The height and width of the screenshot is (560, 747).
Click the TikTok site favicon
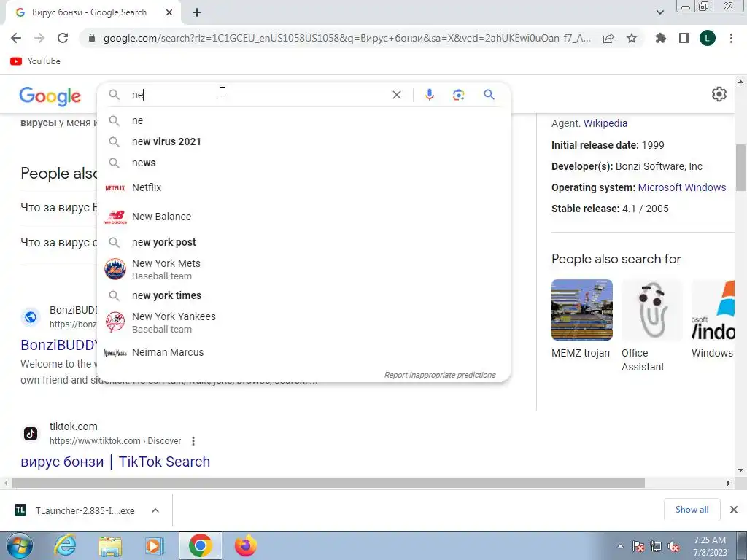point(31,434)
